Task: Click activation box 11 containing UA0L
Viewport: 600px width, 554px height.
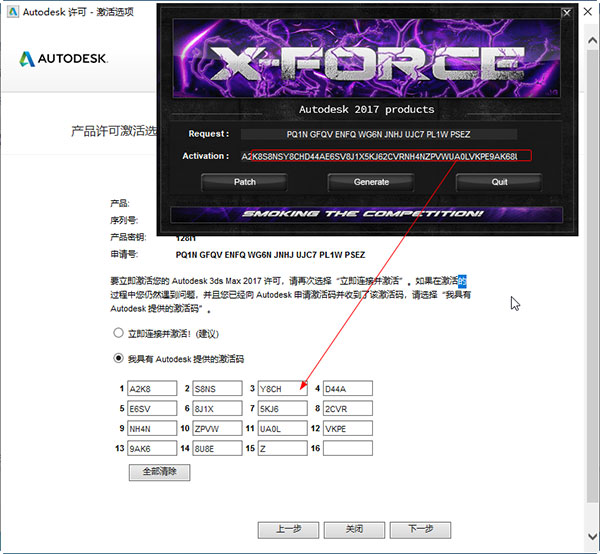Action: point(283,428)
